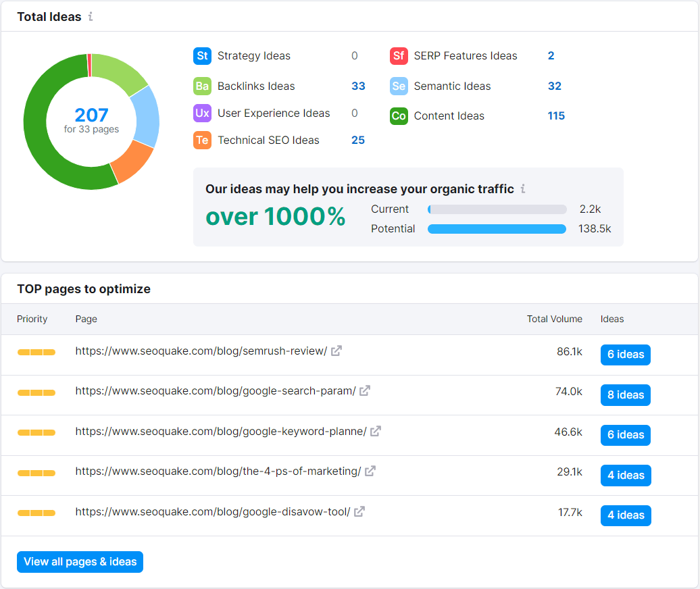Screen dimensions: 700x589
Task: Click the Content Ideas 'Co' icon
Action: click(x=399, y=116)
